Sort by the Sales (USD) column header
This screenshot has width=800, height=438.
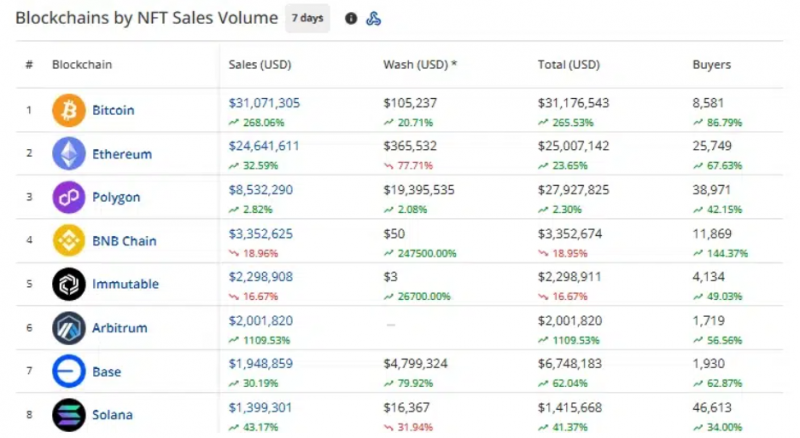pos(260,65)
